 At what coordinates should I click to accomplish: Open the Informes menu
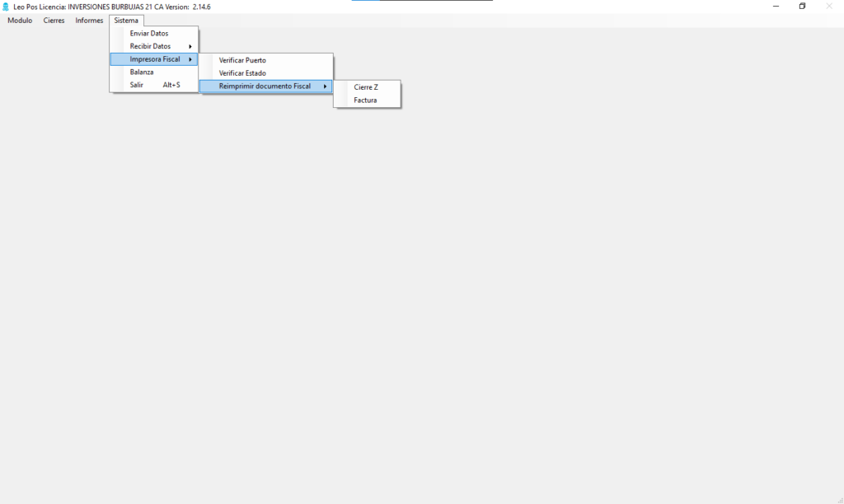[89, 21]
